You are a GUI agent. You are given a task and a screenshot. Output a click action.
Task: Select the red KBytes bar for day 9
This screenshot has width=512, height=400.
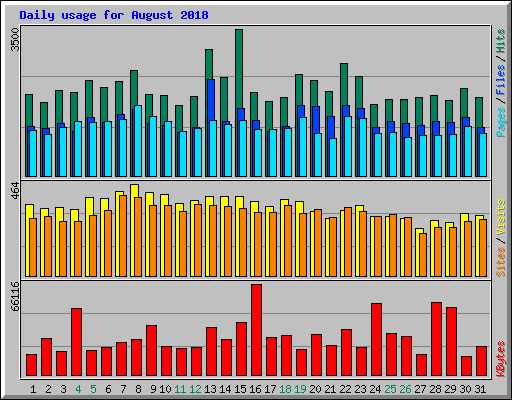[x=151, y=351]
